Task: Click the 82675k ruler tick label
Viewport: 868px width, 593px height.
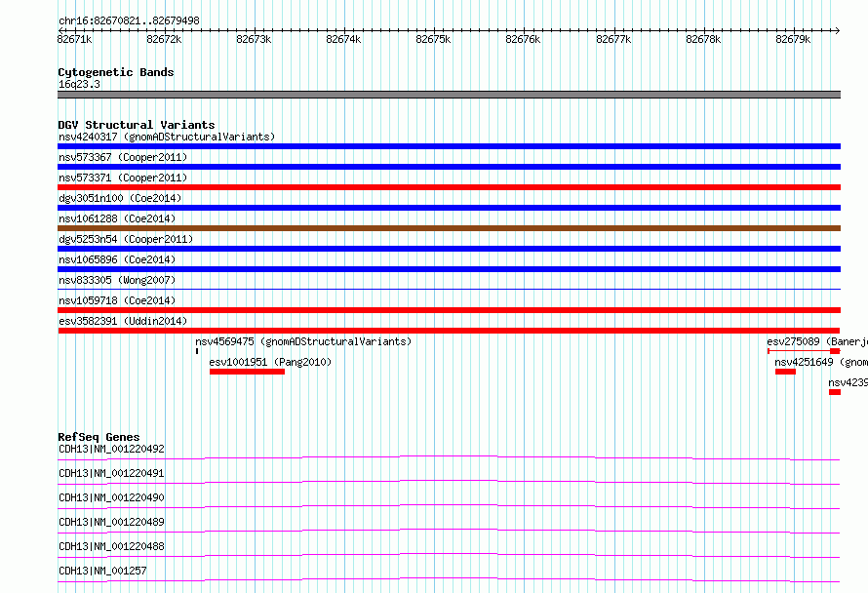Action: 433,39
